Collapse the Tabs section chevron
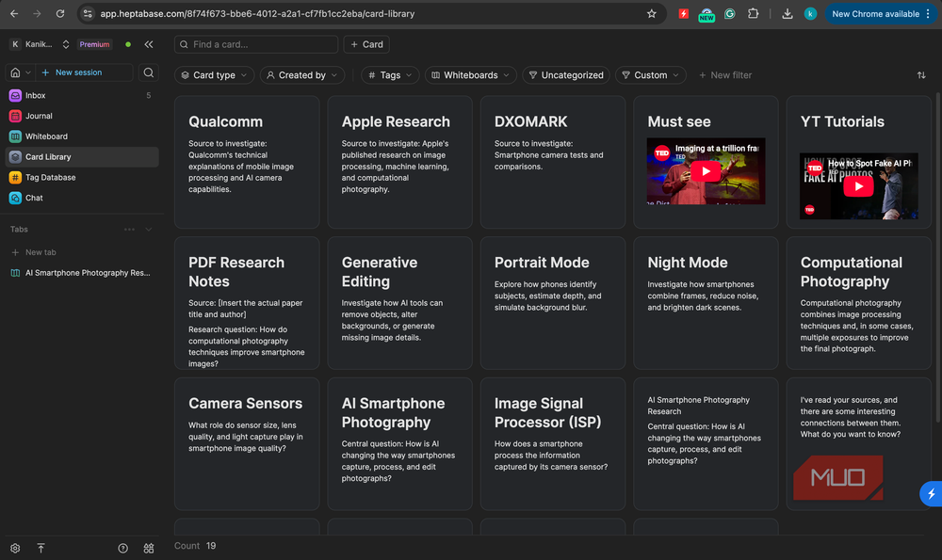Screen dimensions: 942x560 (x=149, y=230)
